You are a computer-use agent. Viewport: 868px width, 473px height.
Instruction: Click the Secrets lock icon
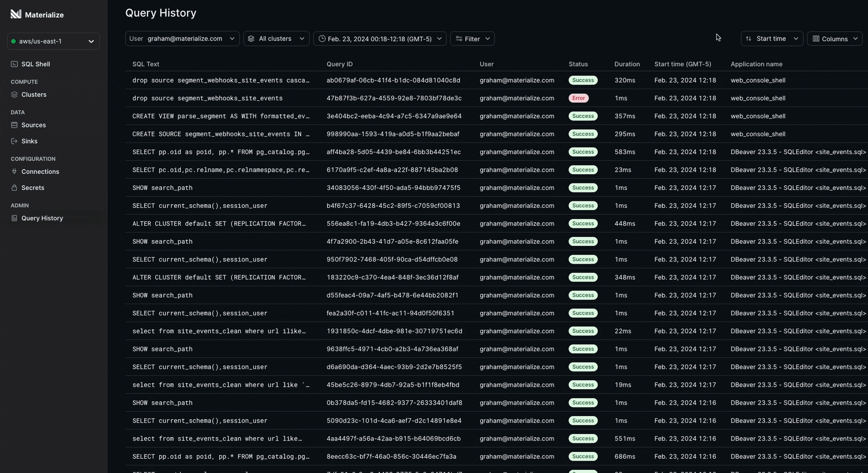click(14, 188)
